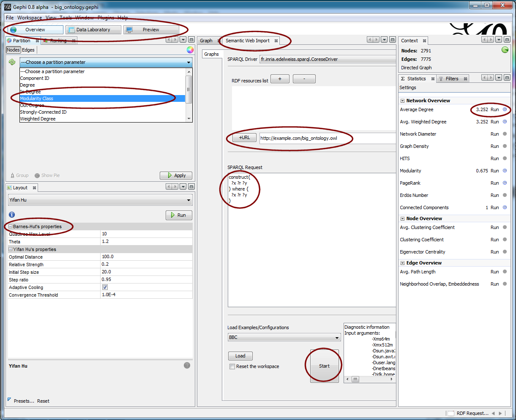Switch to the Preview perspective
The height and width of the screenshot is (420, 516).
coord(151,30)
